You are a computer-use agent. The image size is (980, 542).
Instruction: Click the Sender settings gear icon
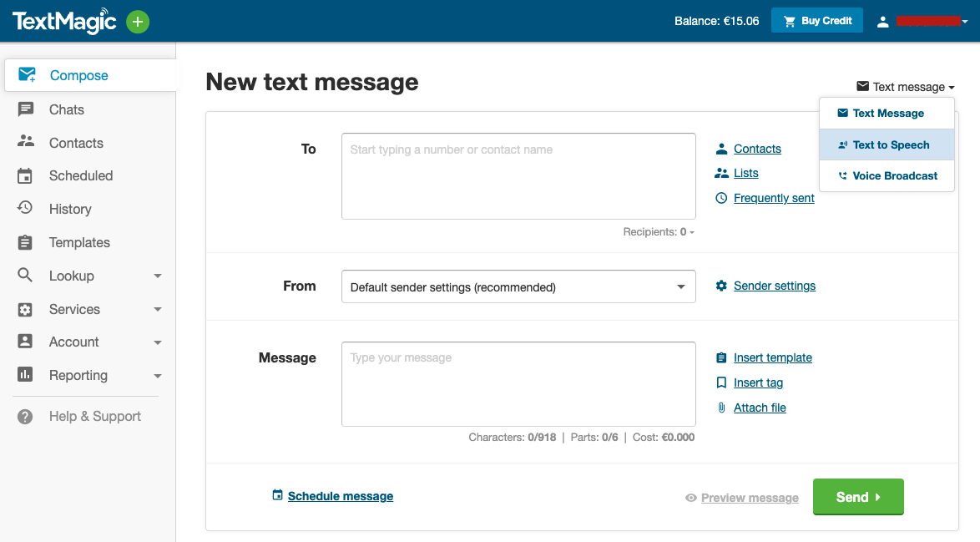coord(721,286)
